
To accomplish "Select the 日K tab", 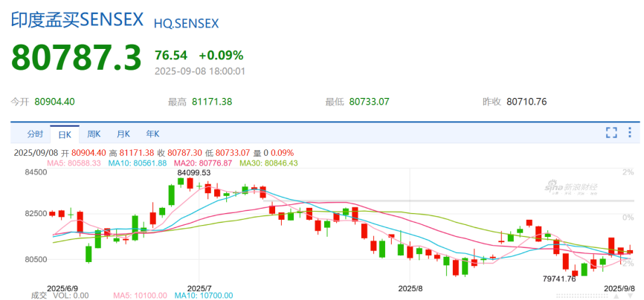I will (65, 134).
